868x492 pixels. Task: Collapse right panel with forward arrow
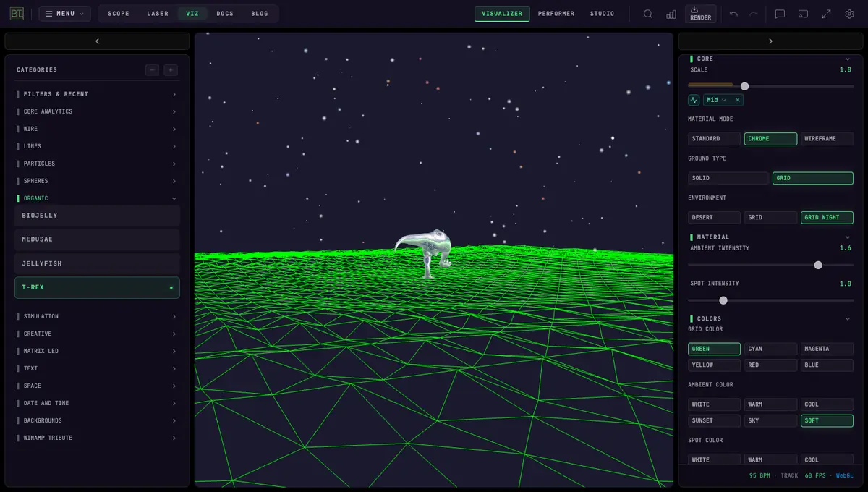770,41
